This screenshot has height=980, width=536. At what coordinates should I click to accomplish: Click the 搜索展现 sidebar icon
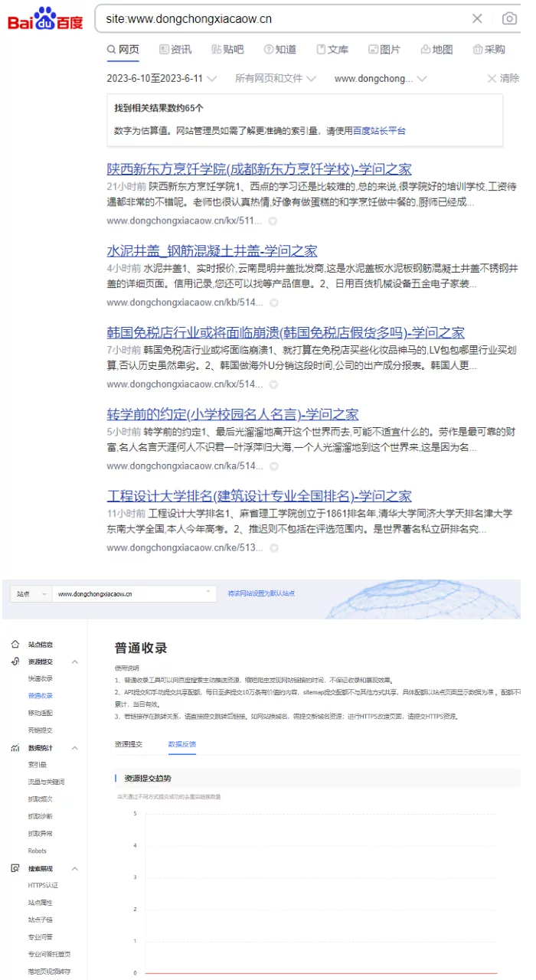pyautogui.click(x=15, y=868)
